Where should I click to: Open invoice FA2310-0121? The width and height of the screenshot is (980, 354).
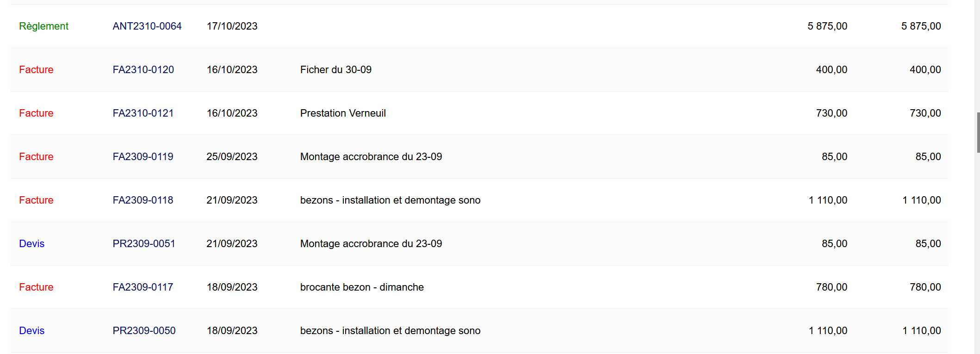[x=143, y=113]
